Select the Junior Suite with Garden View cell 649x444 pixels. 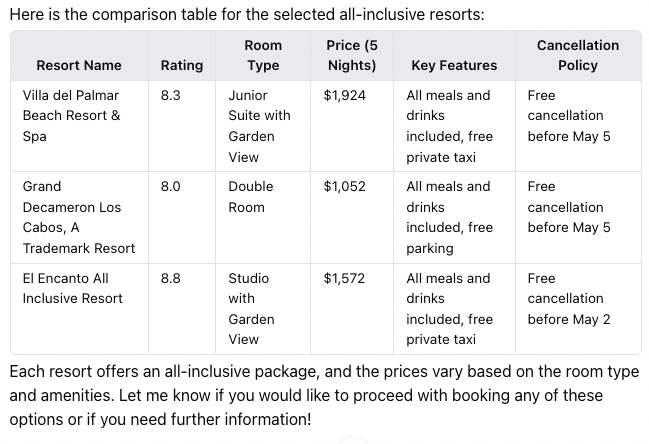click(259, 126)
